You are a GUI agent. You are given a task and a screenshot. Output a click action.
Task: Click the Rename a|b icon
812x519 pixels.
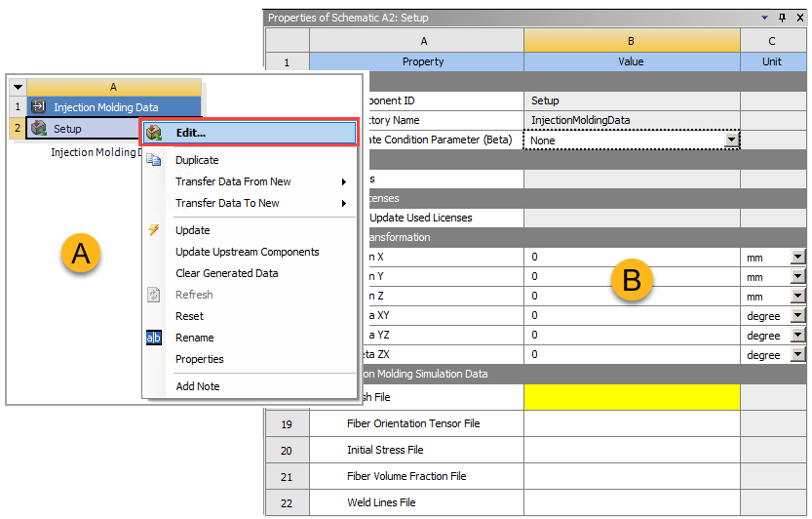(154, 338)
